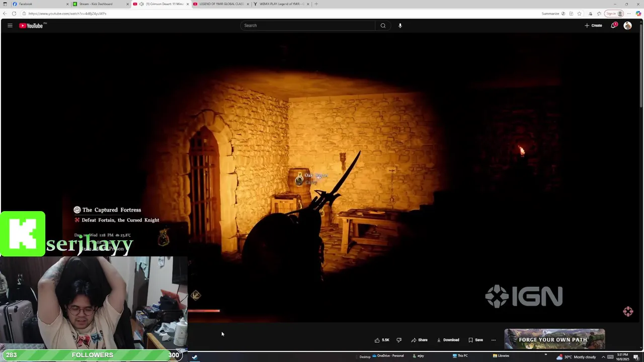Start voice search with the microphone icon
This screenshot has height=362, width=644.
click(x=400, y=26)
